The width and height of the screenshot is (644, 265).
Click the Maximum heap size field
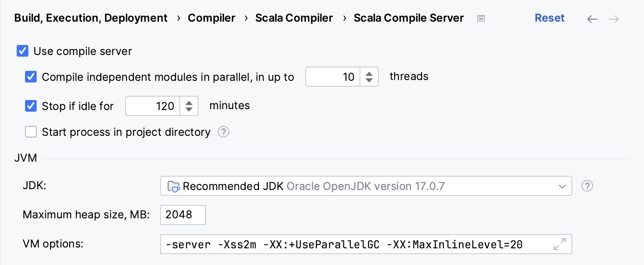[183, 215]
